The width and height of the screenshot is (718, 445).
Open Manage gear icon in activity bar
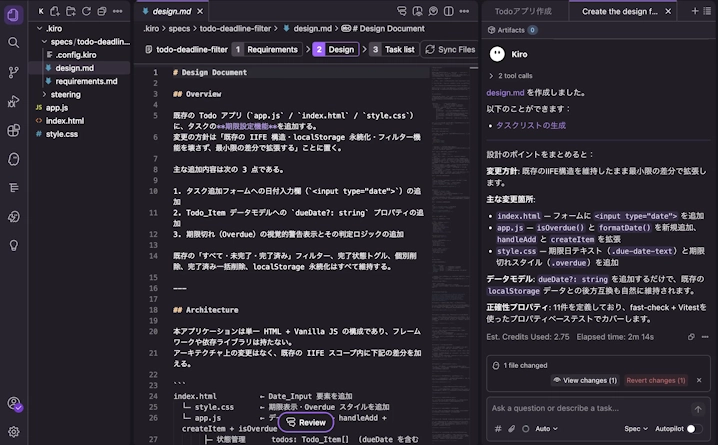click(x=14, y=432)
